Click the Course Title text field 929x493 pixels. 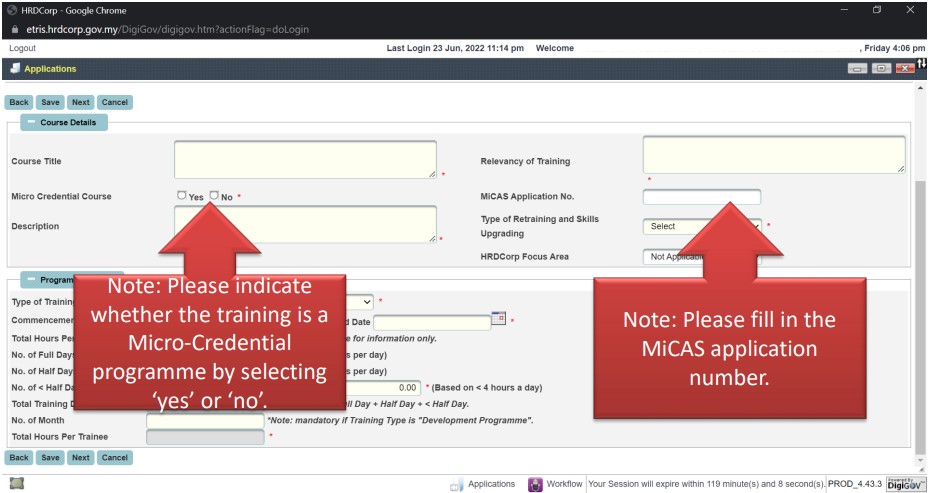pos(305,160)
